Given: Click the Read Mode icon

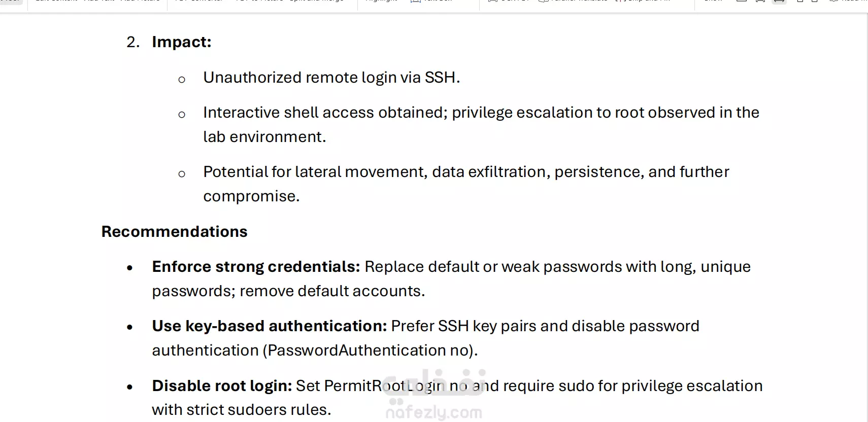Looking at the screenshot, I should tap(833, 1).
